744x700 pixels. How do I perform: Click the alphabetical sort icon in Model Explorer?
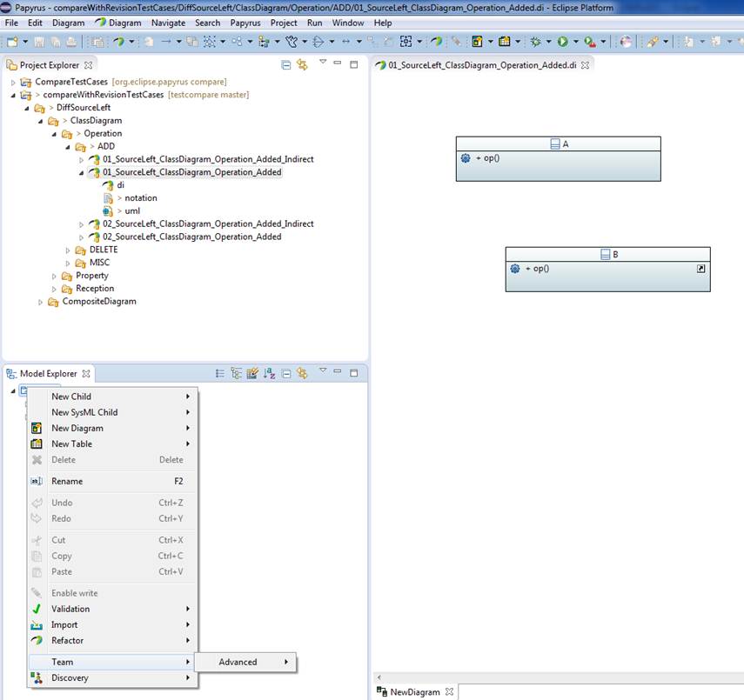[x=270, y=373]
